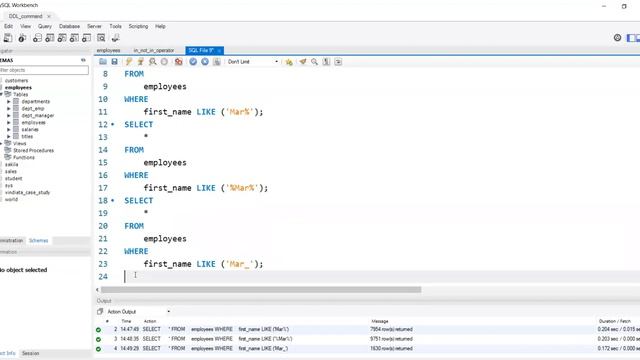The width and height of the screenshot is (640, 360).
Task: Switch to the in_not_in_operator tab
Action: (153, 50)
